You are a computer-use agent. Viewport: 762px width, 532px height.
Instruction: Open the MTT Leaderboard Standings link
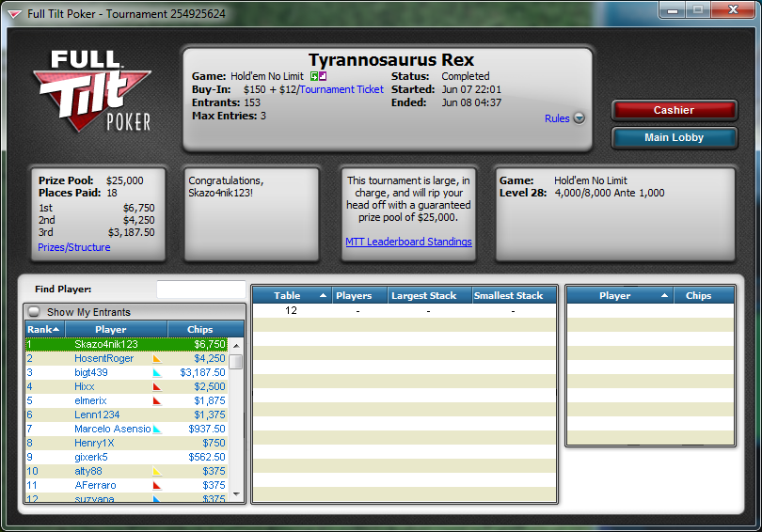(x=408, y=242)
